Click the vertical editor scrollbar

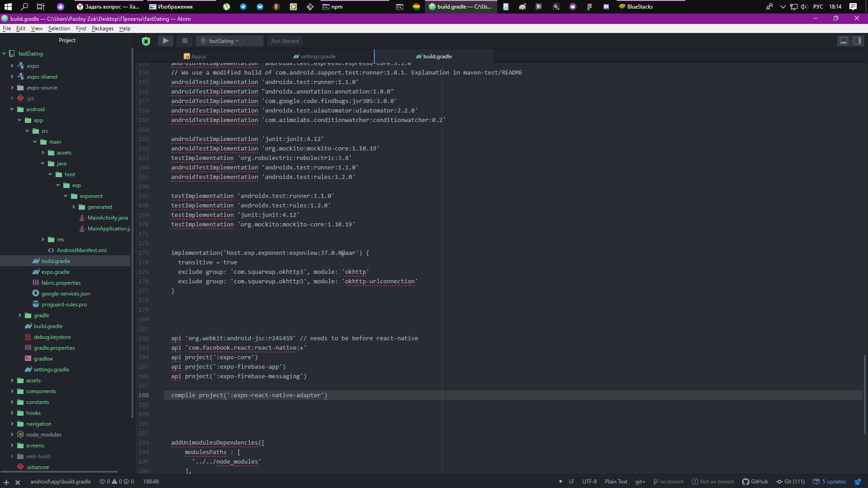coord(865,394)
